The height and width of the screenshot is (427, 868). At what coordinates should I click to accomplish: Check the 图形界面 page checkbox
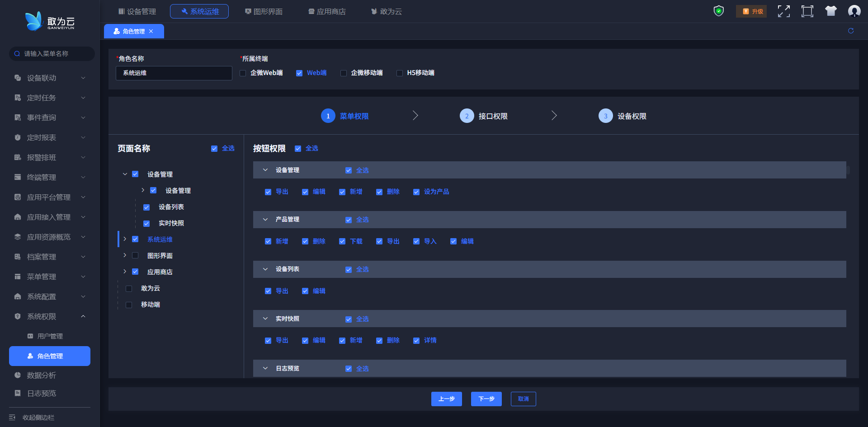pyautogui.click(x=135, y=256)
